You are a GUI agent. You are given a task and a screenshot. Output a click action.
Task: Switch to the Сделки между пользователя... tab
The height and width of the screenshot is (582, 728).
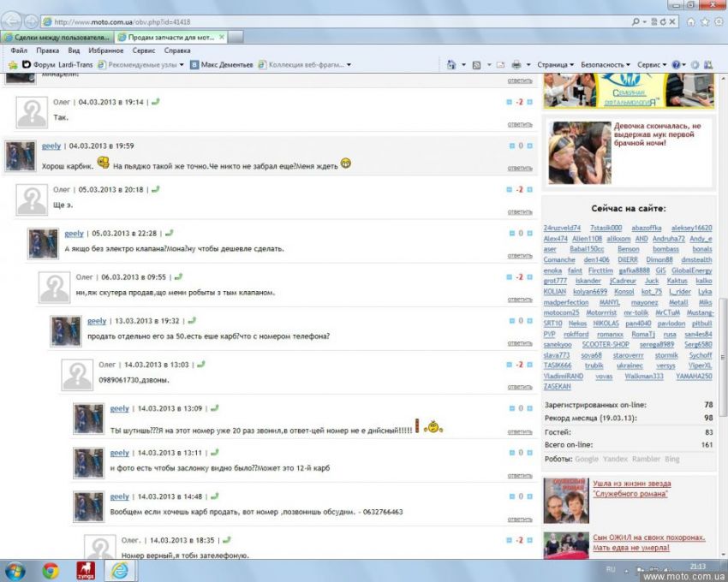pyautogui.click(x=57, y=37)
